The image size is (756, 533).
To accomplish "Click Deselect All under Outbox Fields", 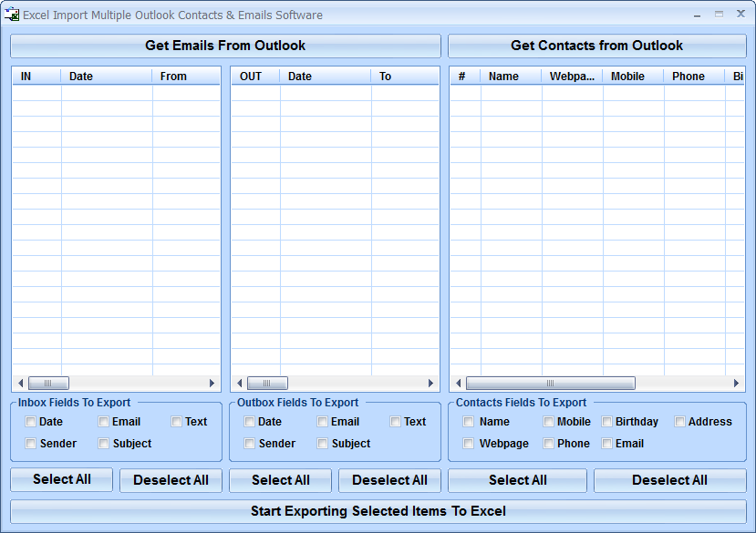I will point(389,480).
